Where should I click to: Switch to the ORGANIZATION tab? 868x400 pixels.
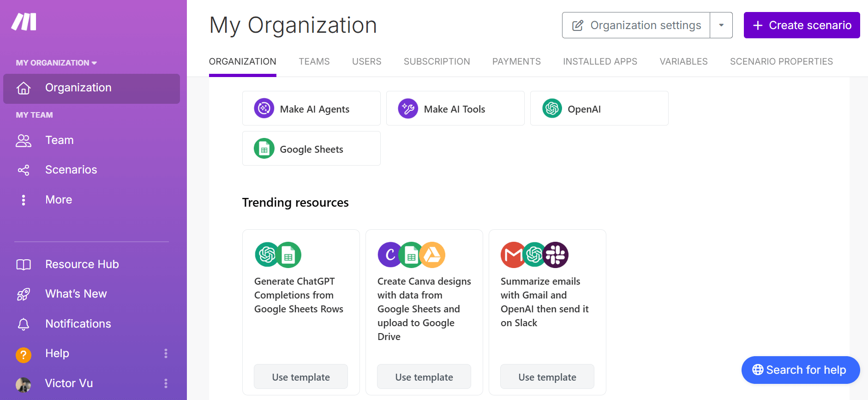pos(243,61)
